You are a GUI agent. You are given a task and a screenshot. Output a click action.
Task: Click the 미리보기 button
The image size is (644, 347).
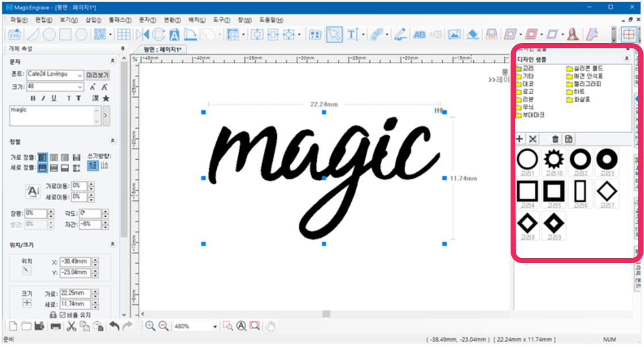(x=98, y=75)
